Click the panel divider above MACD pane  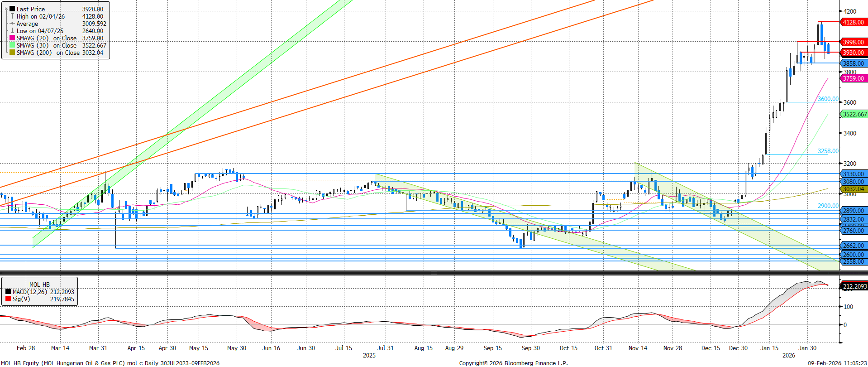tap(434, 273)
